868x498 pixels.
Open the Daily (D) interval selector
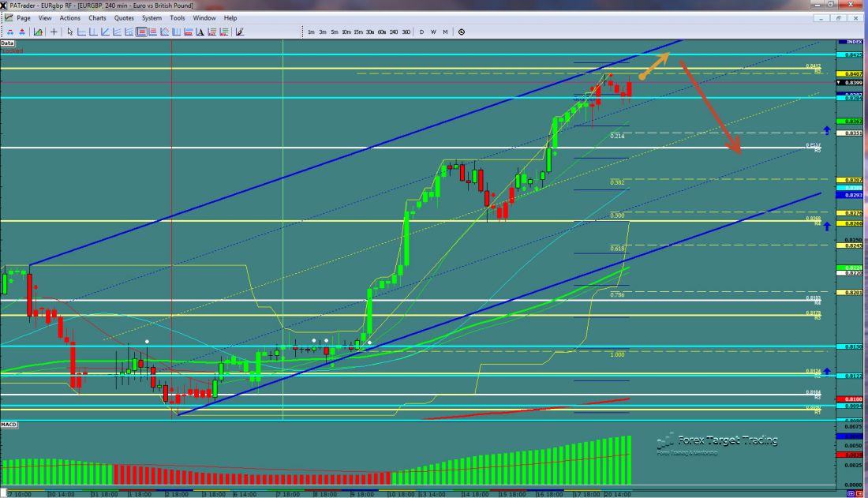(421, 32)
